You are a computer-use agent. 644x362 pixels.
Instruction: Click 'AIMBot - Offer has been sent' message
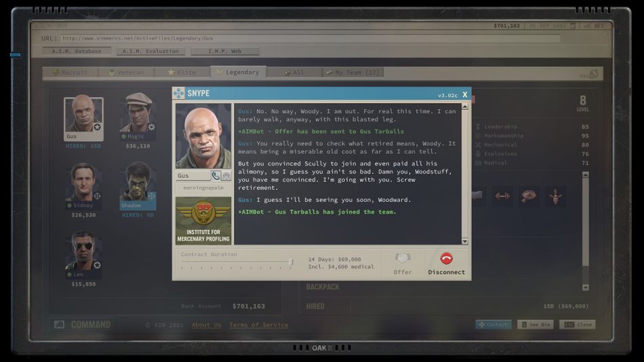[321, 132]
